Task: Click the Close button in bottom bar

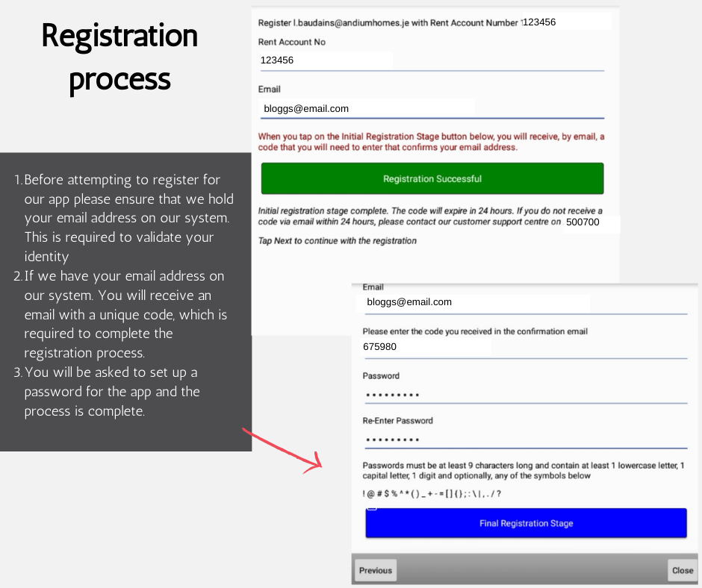Action: 683,570
